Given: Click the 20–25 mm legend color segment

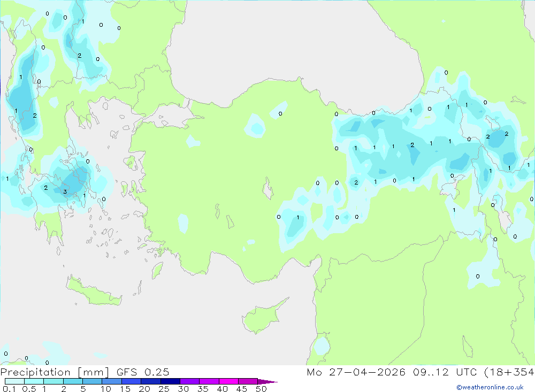Looking at the screenshot, I should pyautogui.click(x=151, y=381).
